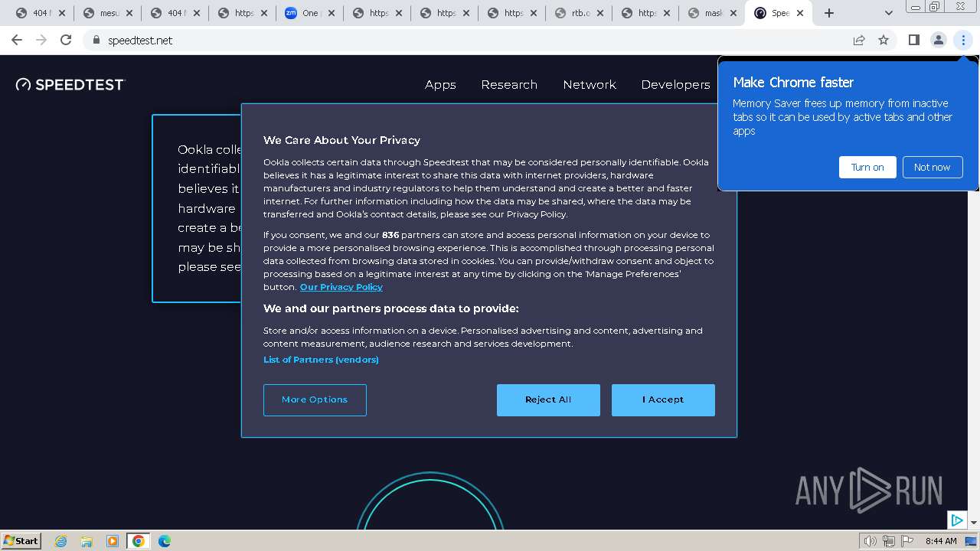Open a new tab with plus button

click(x=829, y=13)
